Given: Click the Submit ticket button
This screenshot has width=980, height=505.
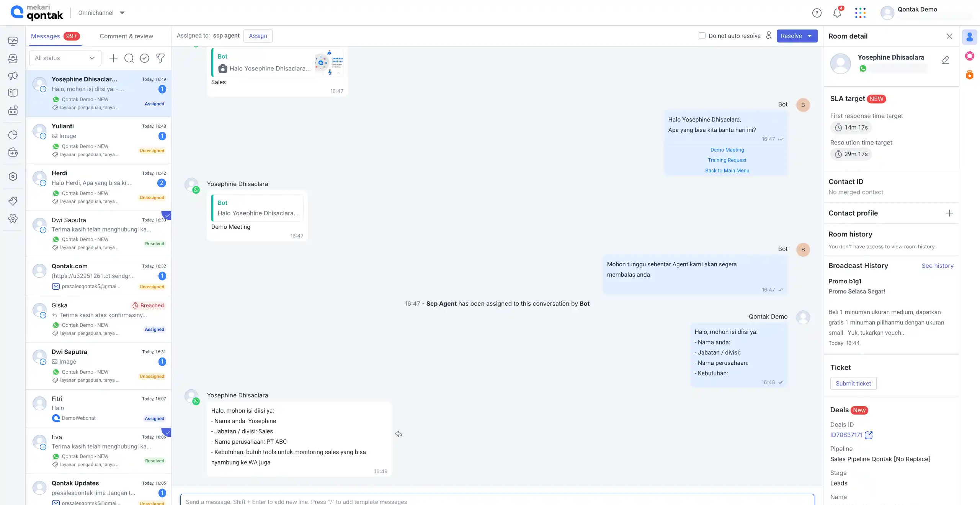Looking at the screenshot, I should pyautogui.click(x=853, y=383).
